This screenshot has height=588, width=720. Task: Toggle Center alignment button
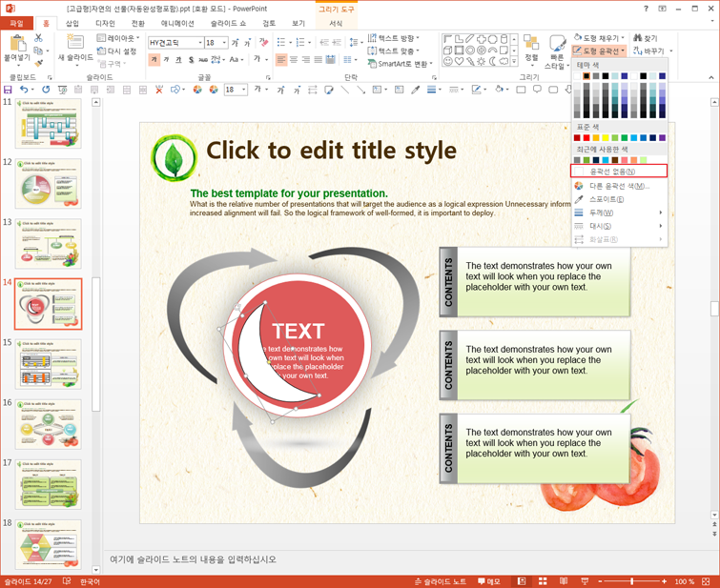294,59
